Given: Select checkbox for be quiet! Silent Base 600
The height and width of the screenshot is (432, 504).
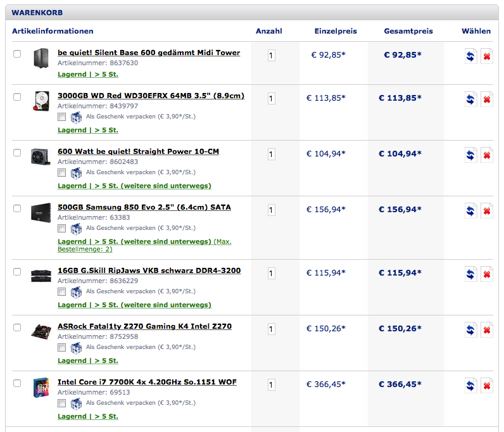Looking at the screenshot, I should click(17, 54).
